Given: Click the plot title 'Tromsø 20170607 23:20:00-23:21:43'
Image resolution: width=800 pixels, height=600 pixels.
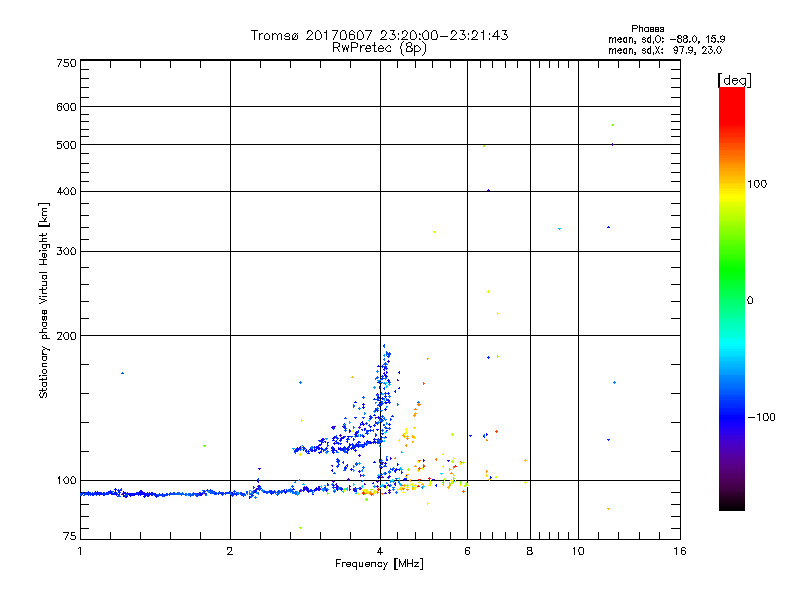Looking at the screenshot, I should coord(379,35).
